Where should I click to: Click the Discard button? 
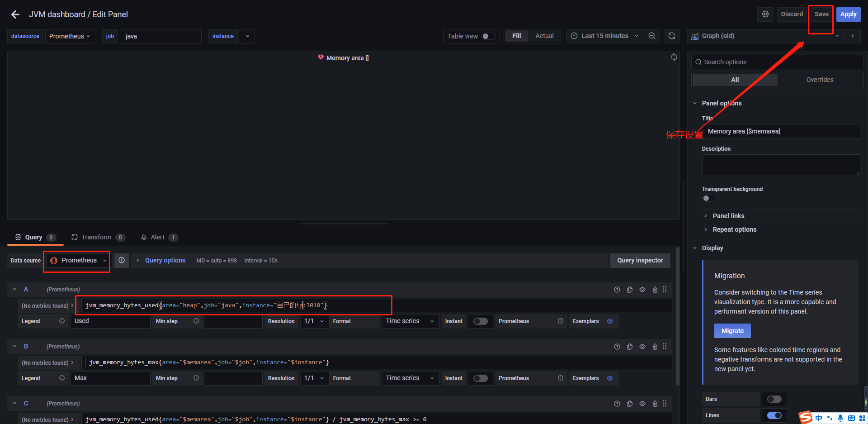792,14
